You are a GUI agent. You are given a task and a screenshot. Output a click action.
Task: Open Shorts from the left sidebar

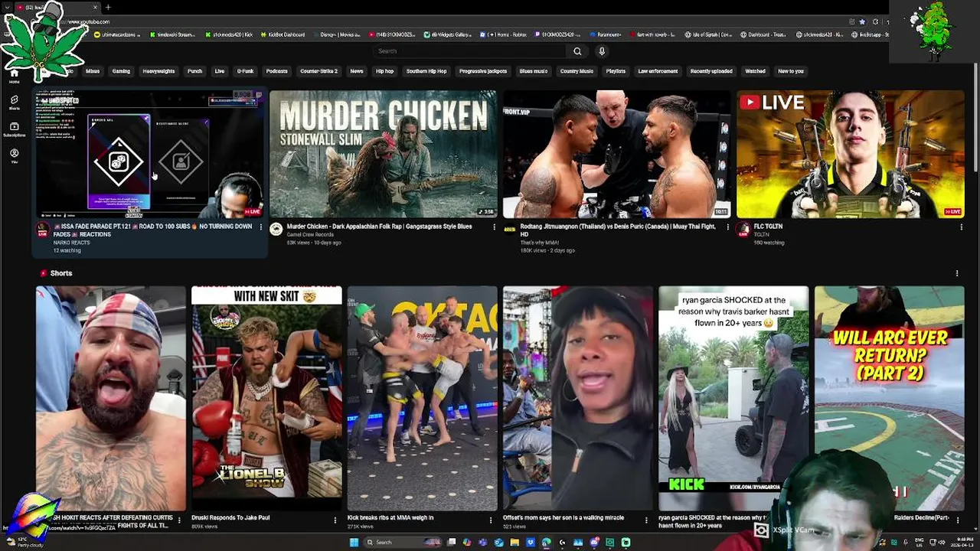pos(14,103)
